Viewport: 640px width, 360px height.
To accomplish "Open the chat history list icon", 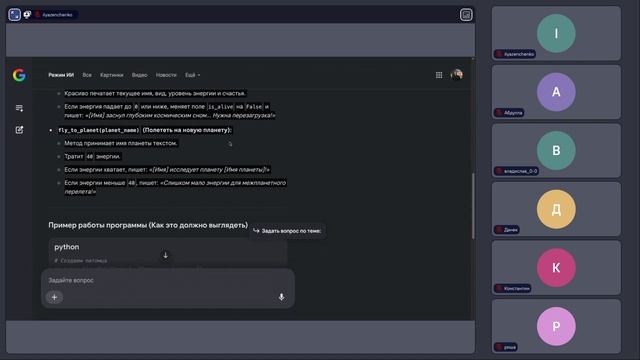I will click(19, 108).
